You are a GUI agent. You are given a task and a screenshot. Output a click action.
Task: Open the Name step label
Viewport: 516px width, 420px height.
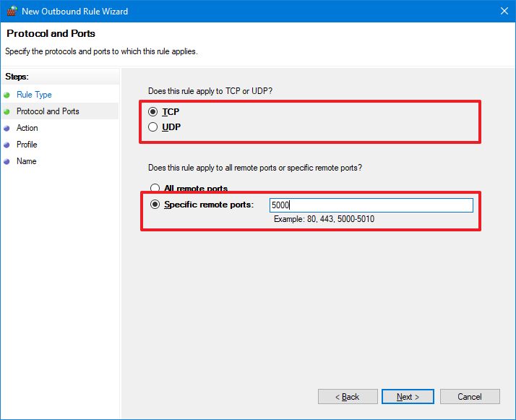[26, 161]
